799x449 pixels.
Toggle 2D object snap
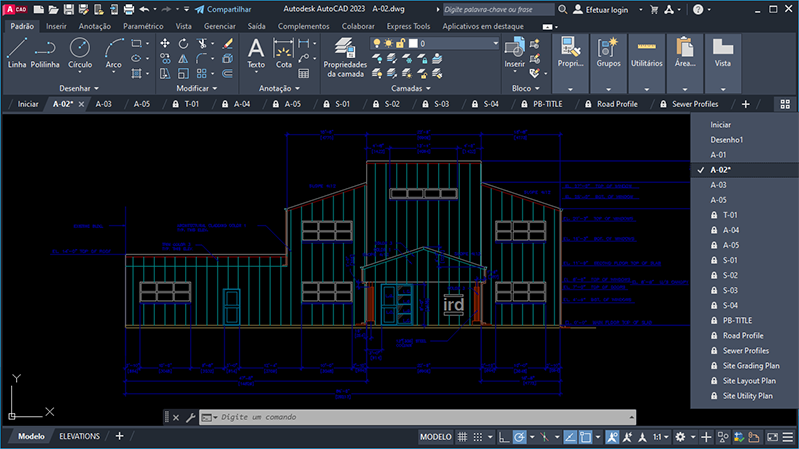coord(585,437)
